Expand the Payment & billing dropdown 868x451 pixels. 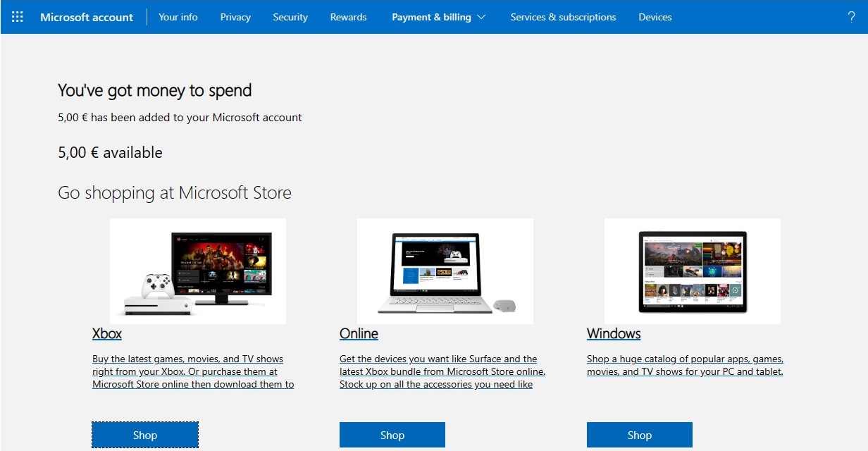click(x=439, y=17)
